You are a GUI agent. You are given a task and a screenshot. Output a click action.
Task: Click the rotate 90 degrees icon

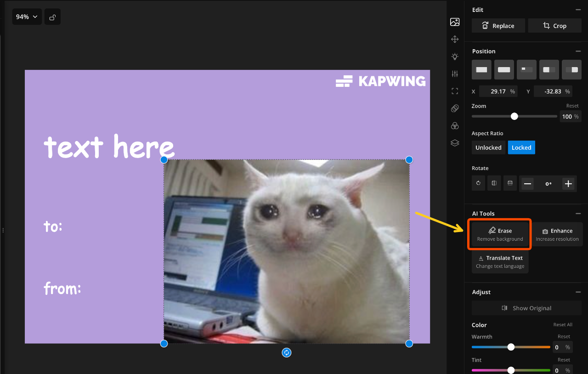[x=478, y=183]
